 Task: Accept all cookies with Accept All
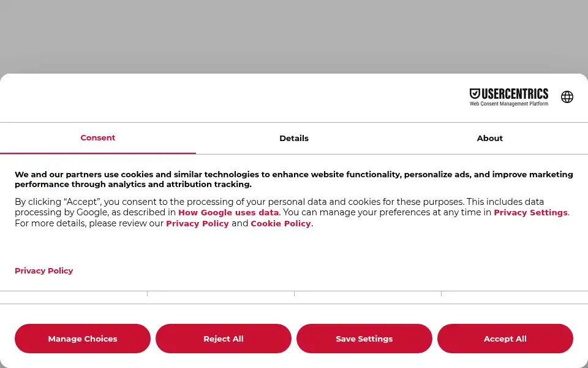point(505,339)
